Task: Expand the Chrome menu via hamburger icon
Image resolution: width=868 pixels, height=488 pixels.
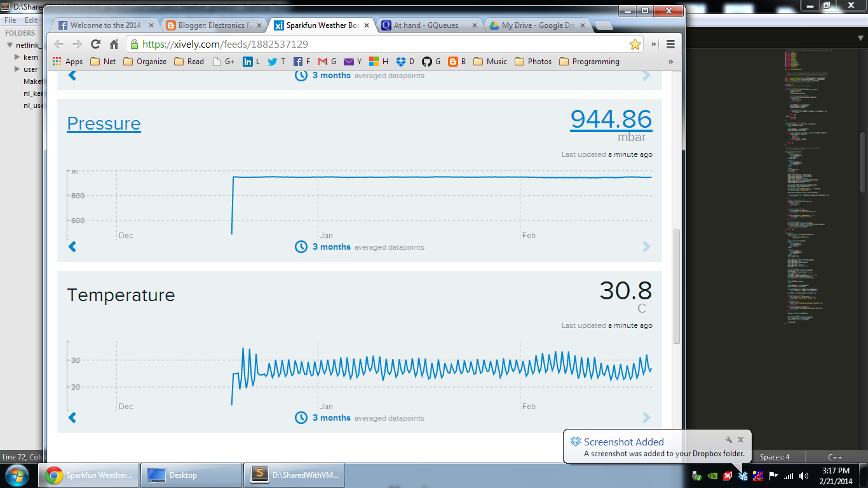Action: tap(670, 44)
